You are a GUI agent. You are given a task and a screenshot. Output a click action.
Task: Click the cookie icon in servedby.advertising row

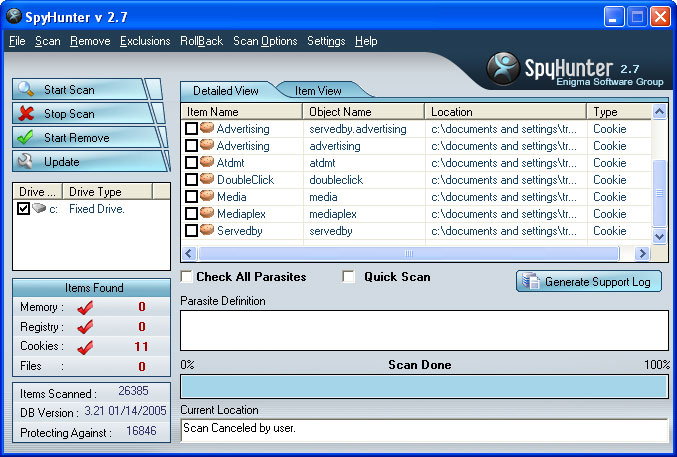click(207, 128)
